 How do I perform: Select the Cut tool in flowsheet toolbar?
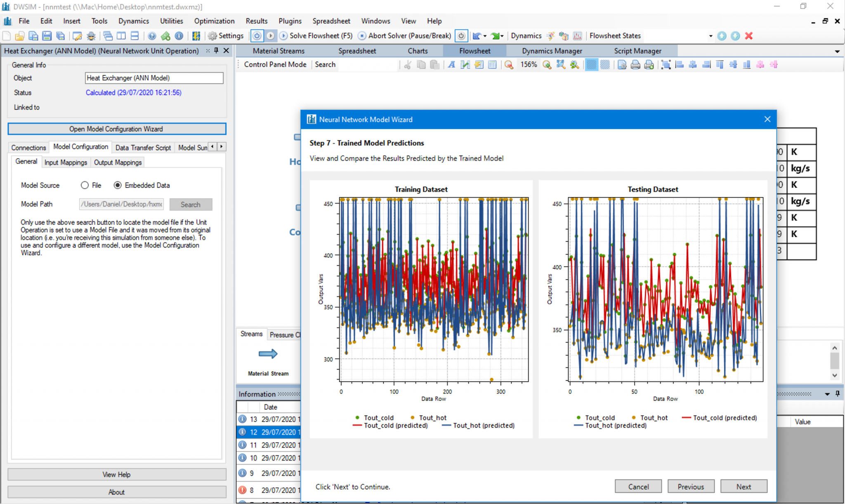coord(407,64)
